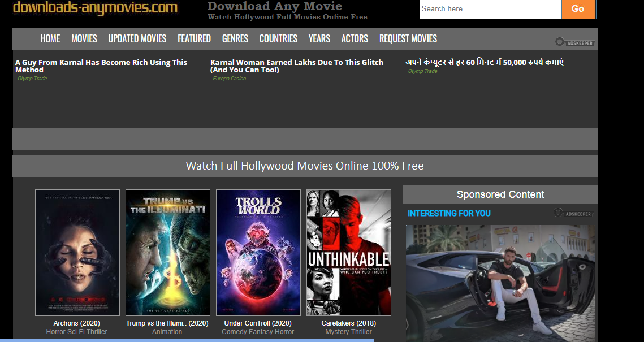Click Animation genre text under Trump movie

coord(167,332)
